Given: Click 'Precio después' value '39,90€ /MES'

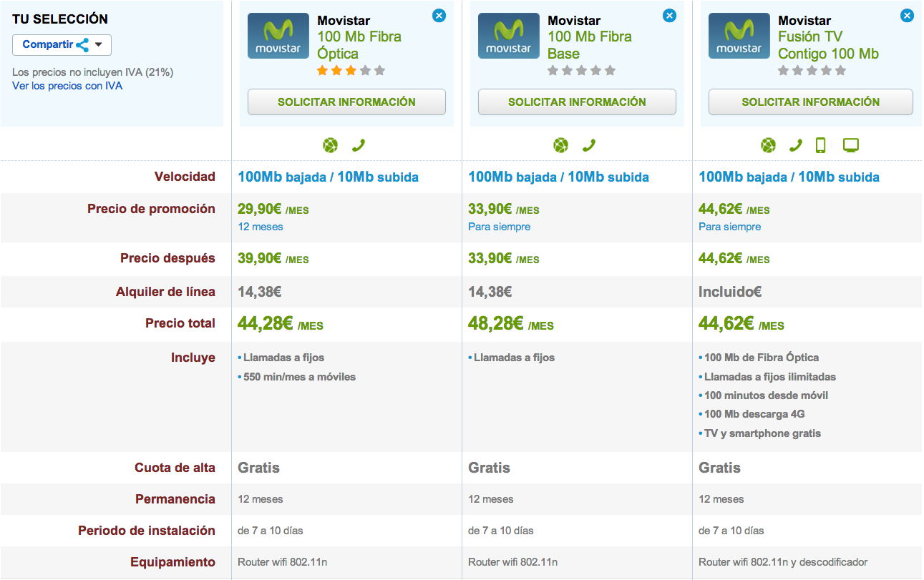Looking at the screenshot, I should click(273, 259).
